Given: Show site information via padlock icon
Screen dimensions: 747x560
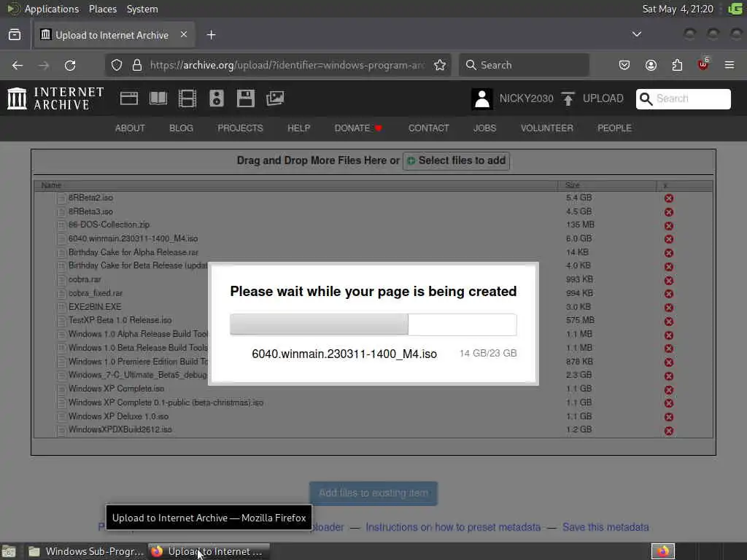Looking at the screenshot, I should 137,65.
